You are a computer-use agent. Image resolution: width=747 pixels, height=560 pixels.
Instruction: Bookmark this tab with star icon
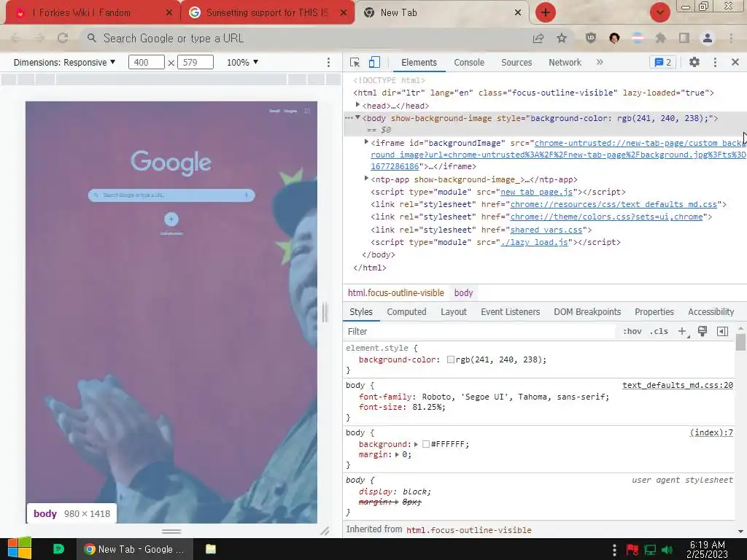tap(562, 38)
